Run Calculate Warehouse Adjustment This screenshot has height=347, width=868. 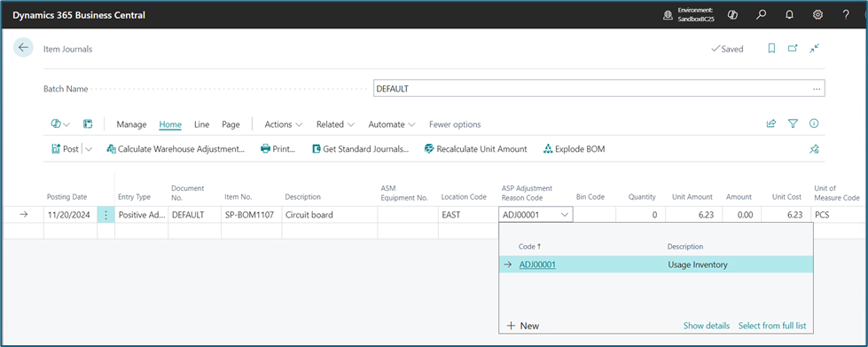pyautogui.click(x=175, y=149)
